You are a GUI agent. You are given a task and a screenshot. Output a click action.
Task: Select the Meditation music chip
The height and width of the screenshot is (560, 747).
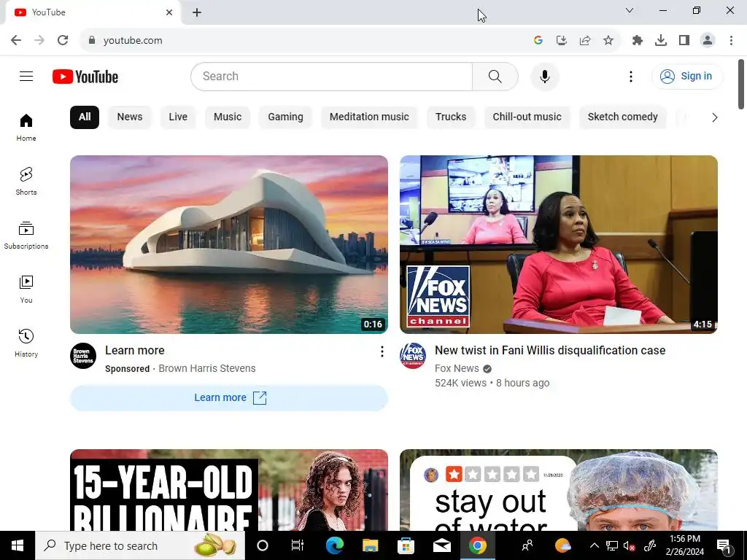pos(369,117)
